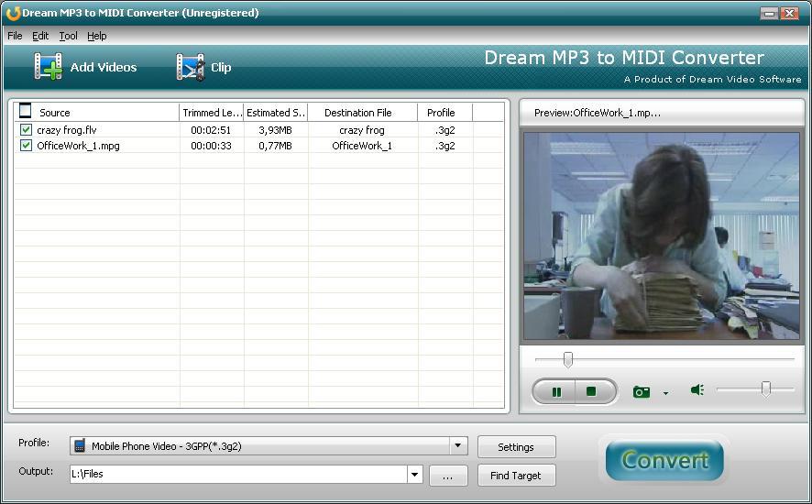Click the application logo icon in title bar
812x504 pixels.
coord(13,13)
